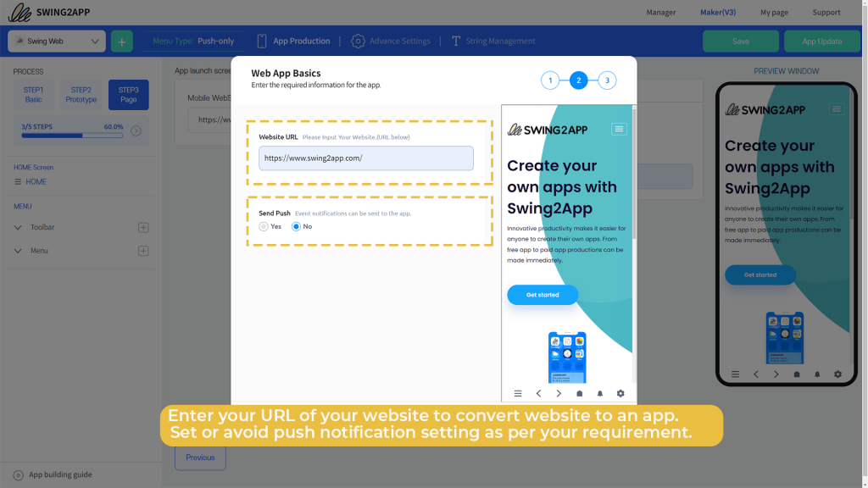Expand the Menu section chevron

point(18,251)
